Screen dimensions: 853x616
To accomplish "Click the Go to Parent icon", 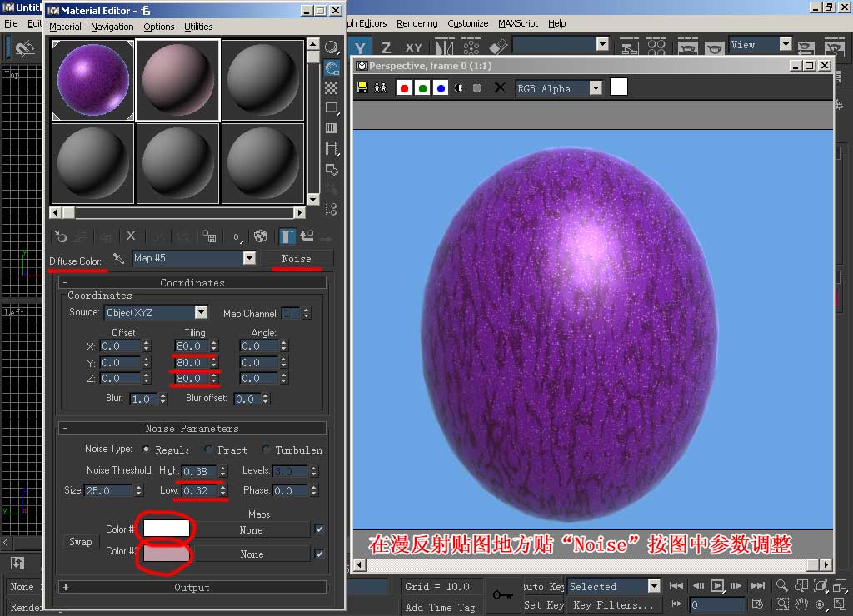I will 307,236.
